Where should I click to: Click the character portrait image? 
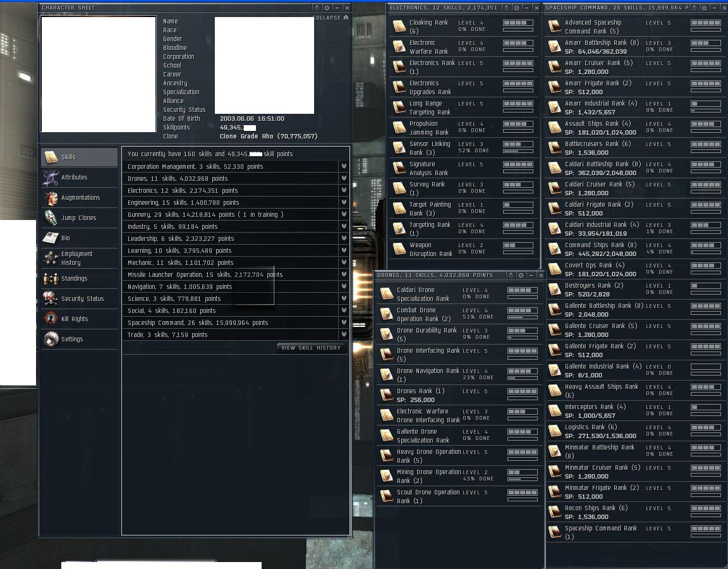coord(99,75)
